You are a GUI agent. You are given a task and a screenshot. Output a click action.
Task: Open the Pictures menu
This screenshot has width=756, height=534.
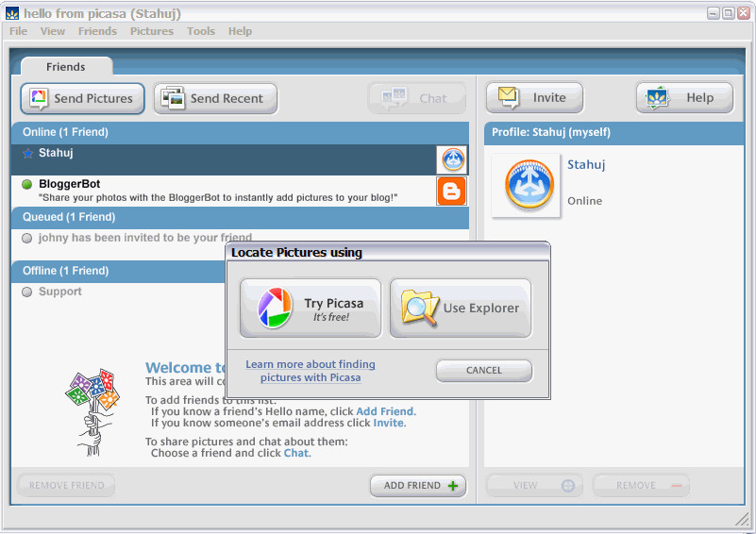tap(151, 31)
